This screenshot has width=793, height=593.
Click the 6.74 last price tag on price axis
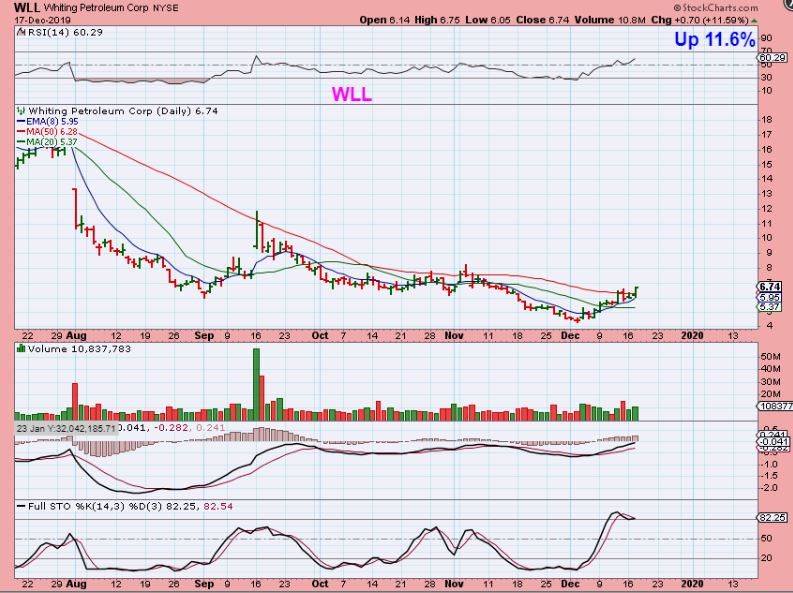pyautogui.click(x=770, y=287)
